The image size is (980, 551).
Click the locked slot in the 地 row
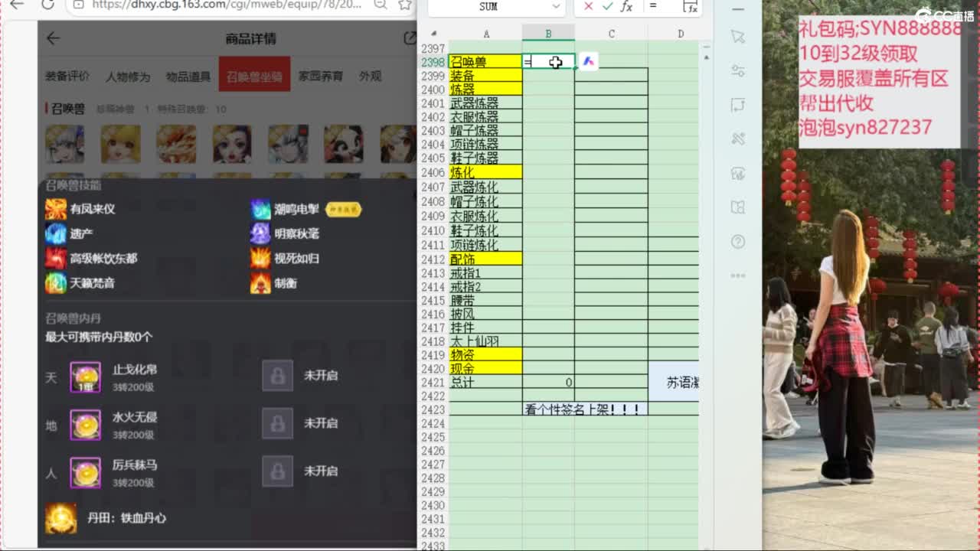[x=277, y=423]
